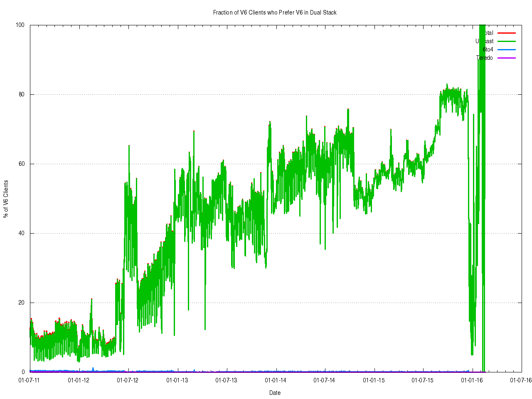Click the 20 value on y-axis

pyautogui.click(x=21, y=303)
